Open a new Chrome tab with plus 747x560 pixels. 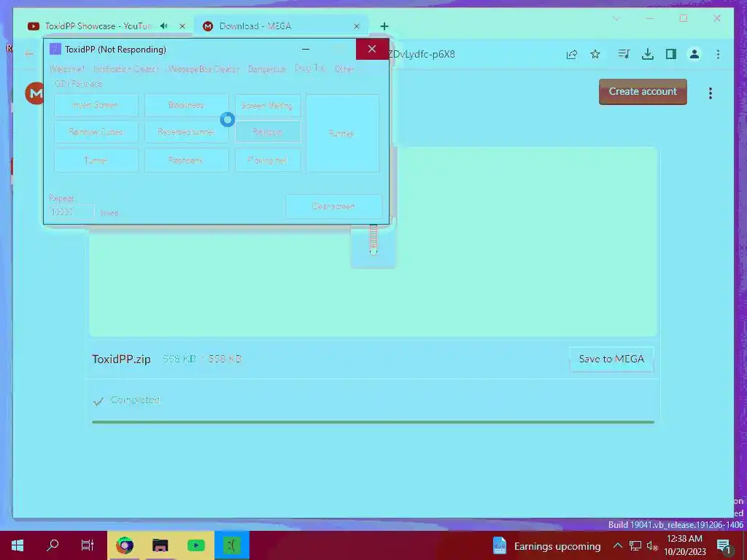click(x=384, y=26)
